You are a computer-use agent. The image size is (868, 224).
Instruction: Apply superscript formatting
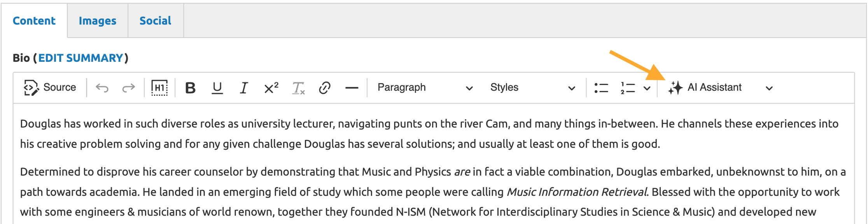271,88
